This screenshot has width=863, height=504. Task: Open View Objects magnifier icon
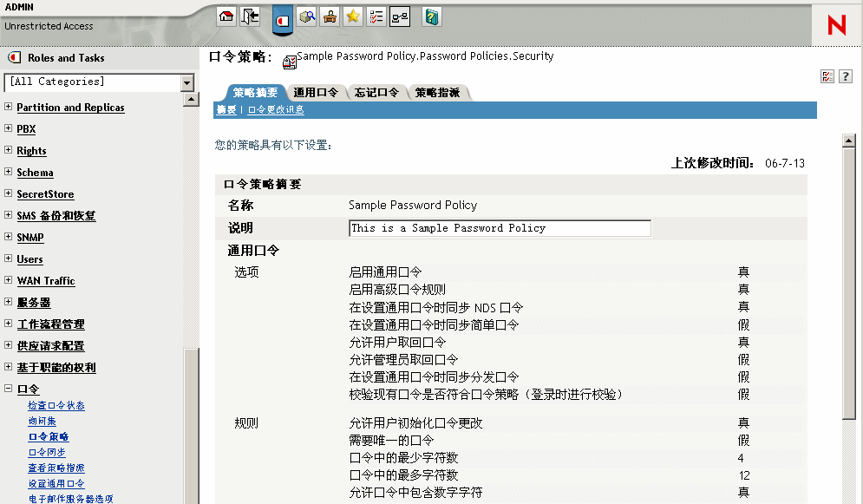(306, 16)
